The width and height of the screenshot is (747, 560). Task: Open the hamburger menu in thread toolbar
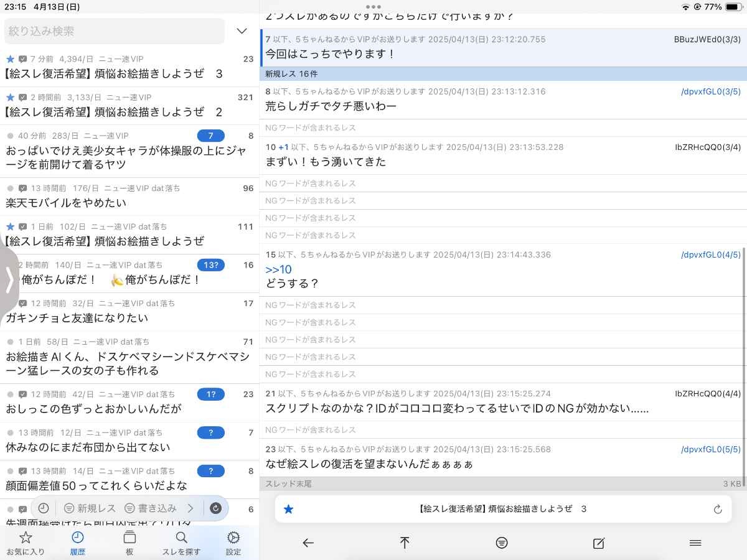click(x=696, y=543)
